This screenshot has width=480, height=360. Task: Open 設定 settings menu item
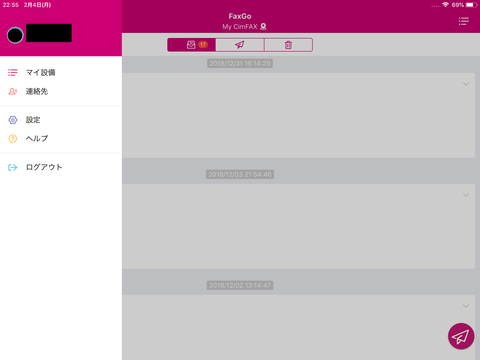61,120
